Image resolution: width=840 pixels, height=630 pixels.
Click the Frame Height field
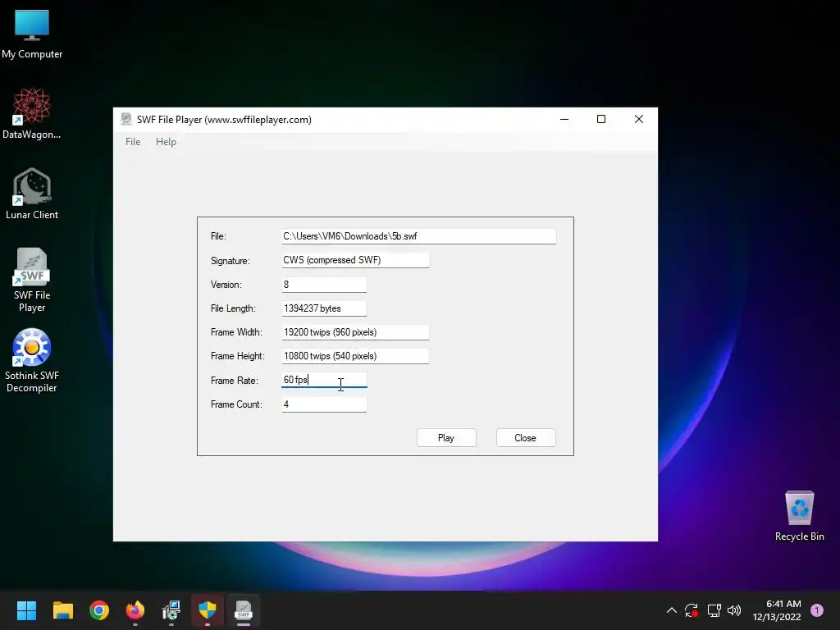pyautogui.click(x=355, y=356)
